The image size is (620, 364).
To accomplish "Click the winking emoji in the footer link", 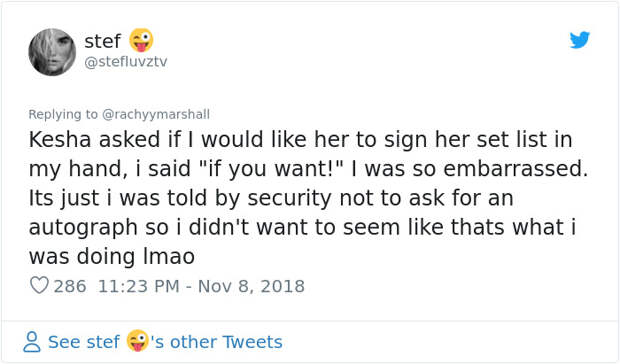I will coord(138,341).
